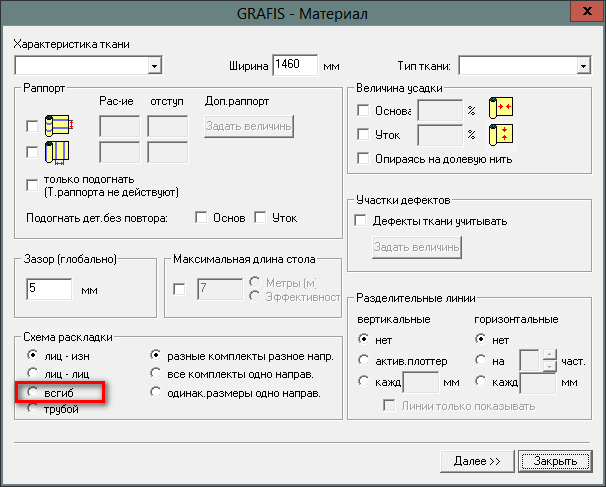The image size is (606, 487).
Task: Increase the horizontal lines част. spinner
Action: 549,354
